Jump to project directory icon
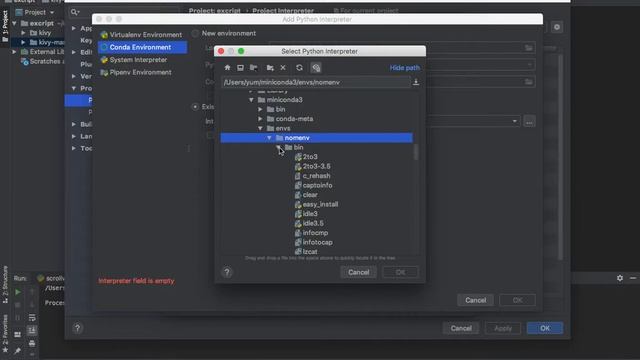The width and height of the screenshot is (640, 360). pos(253,68)
